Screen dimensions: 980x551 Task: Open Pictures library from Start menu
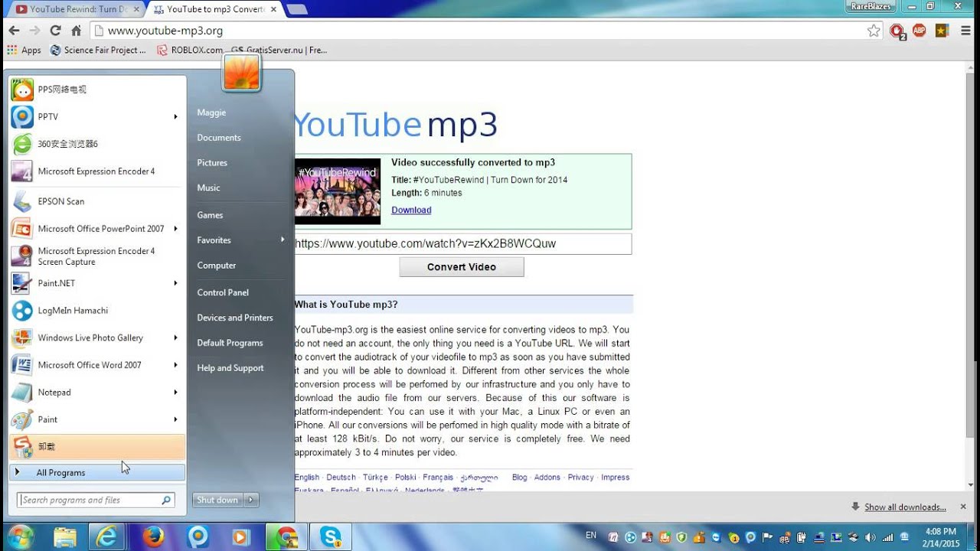pos(212,163)
